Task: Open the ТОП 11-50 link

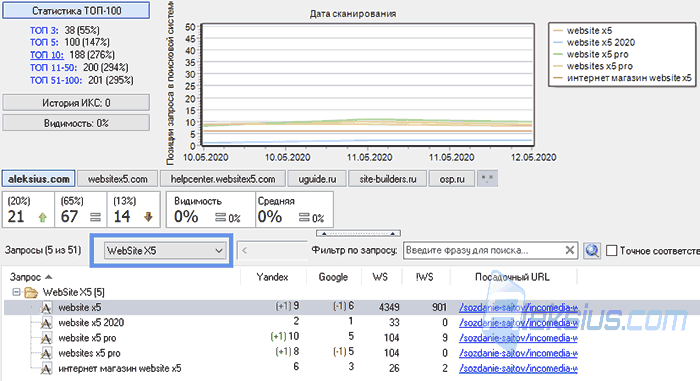Action: tap(54, 67)
